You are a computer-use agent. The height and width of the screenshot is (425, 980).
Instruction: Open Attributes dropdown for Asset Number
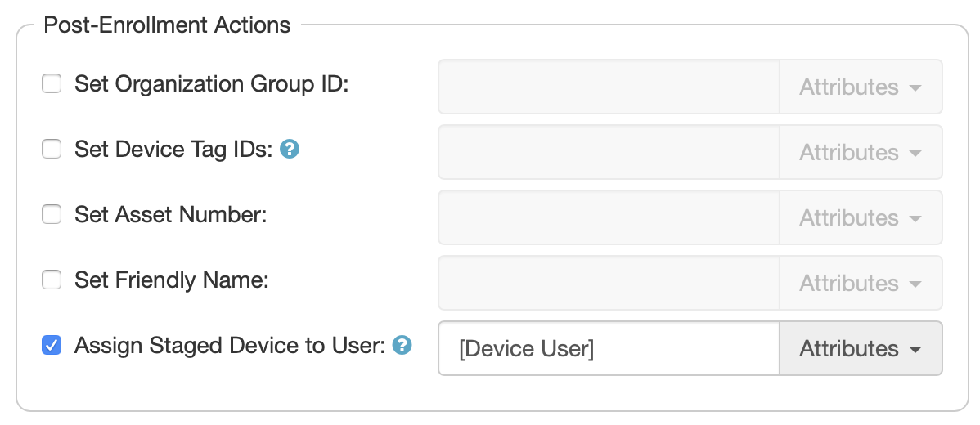[x=861, y=217]
